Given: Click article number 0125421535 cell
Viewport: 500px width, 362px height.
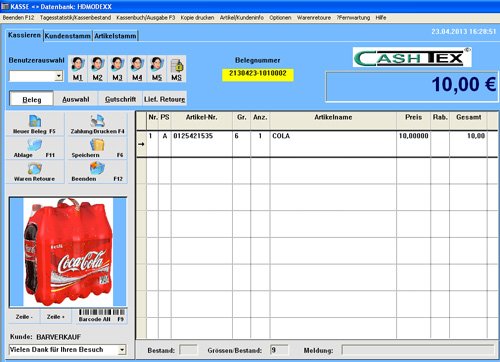Looking at the screenshot, I should (202, 144).
